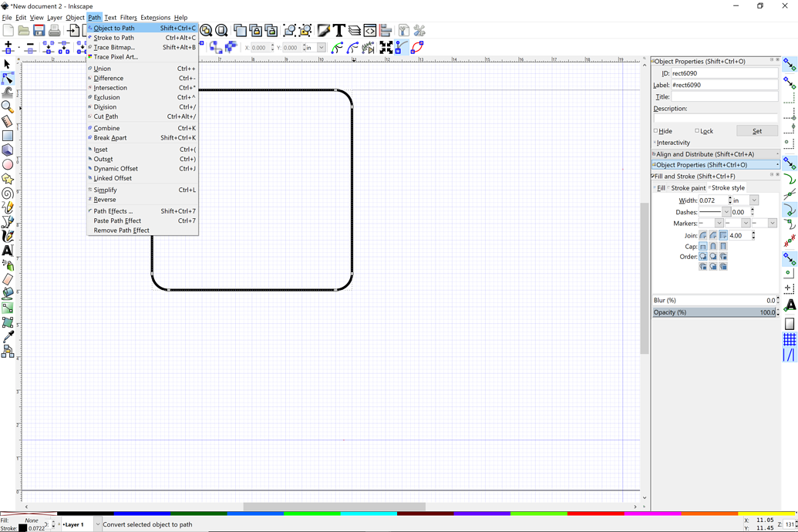Select the Eraser tool
This screenshot has height=532, width=798.
7,279
